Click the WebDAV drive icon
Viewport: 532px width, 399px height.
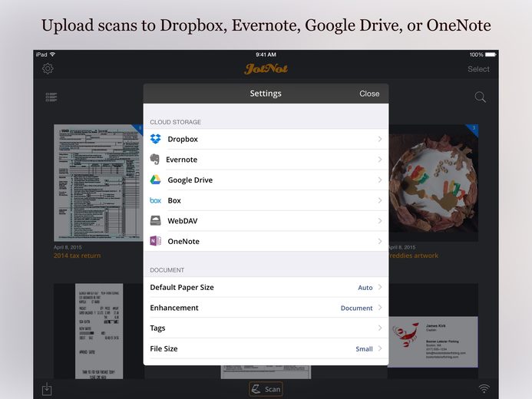pyautogui.click(x=155, y=221)
